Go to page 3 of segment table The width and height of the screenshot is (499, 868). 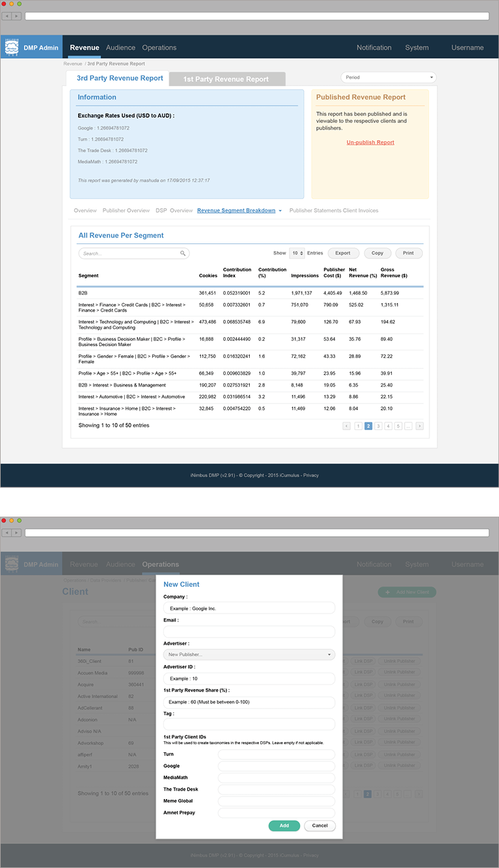[378, 426]
